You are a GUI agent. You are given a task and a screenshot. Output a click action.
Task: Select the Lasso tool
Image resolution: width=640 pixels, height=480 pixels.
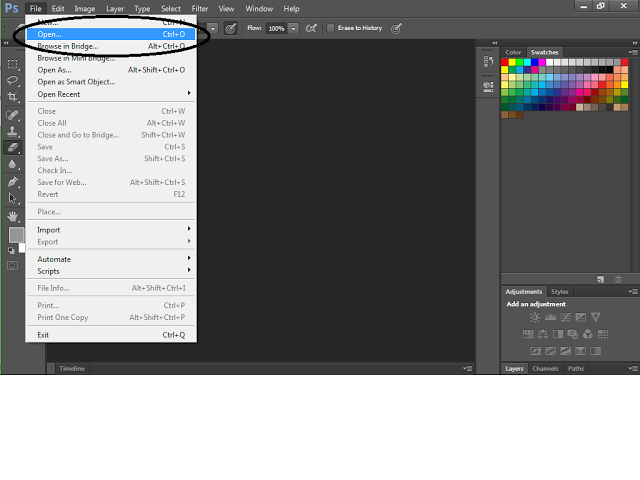[13, 80]
